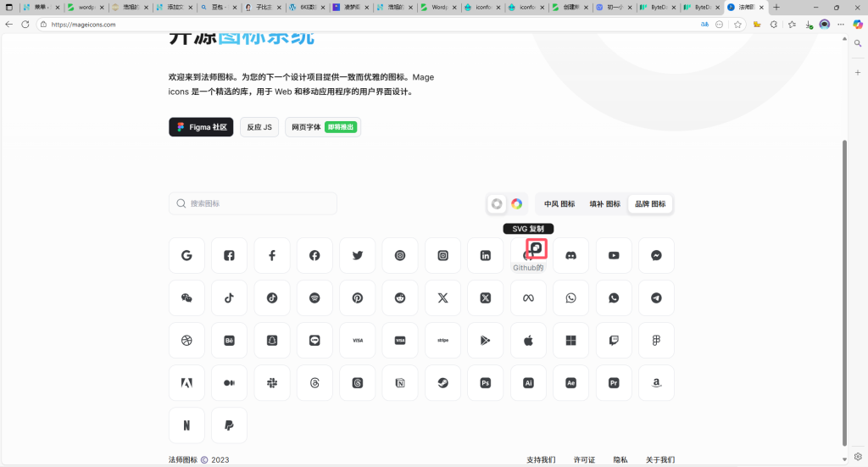868x467 pixels.
Task: Open the 许可证 footer link
Action: pos(584,459)
